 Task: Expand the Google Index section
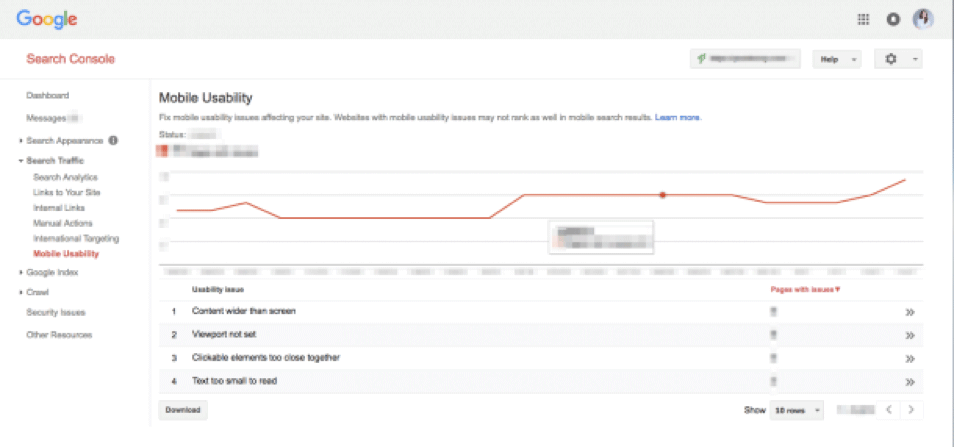click(52, 272)
